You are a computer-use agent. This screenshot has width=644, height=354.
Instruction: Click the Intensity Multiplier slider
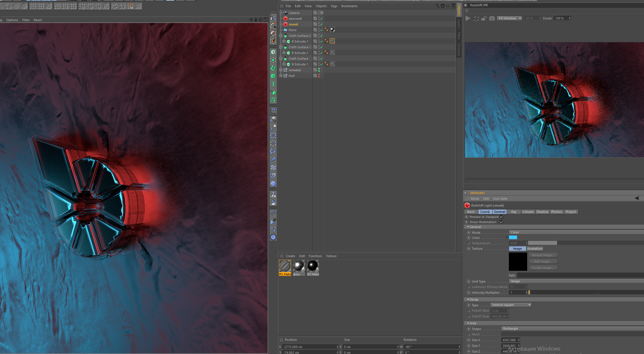[x=586, y=292]
